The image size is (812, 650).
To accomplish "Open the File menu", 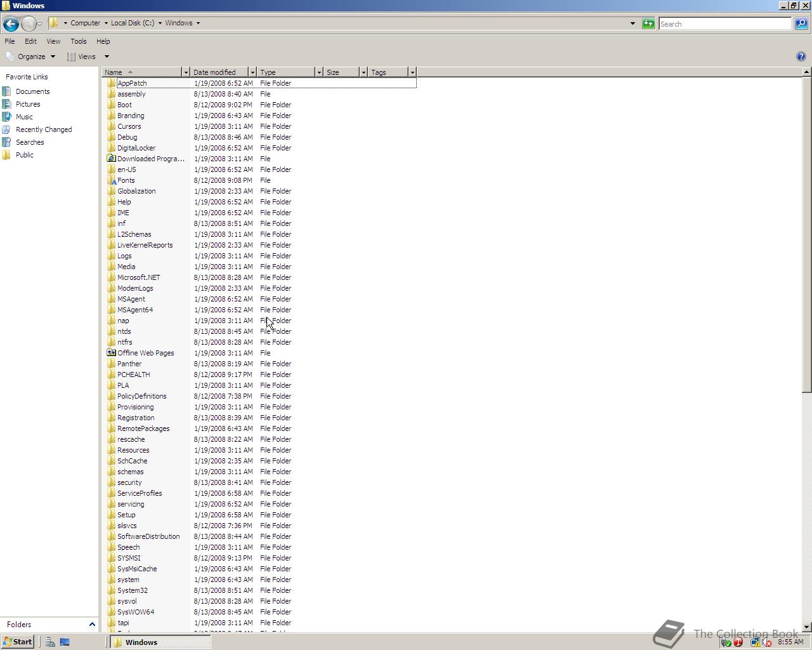I will pyautogui.click(x=10, y=41).
